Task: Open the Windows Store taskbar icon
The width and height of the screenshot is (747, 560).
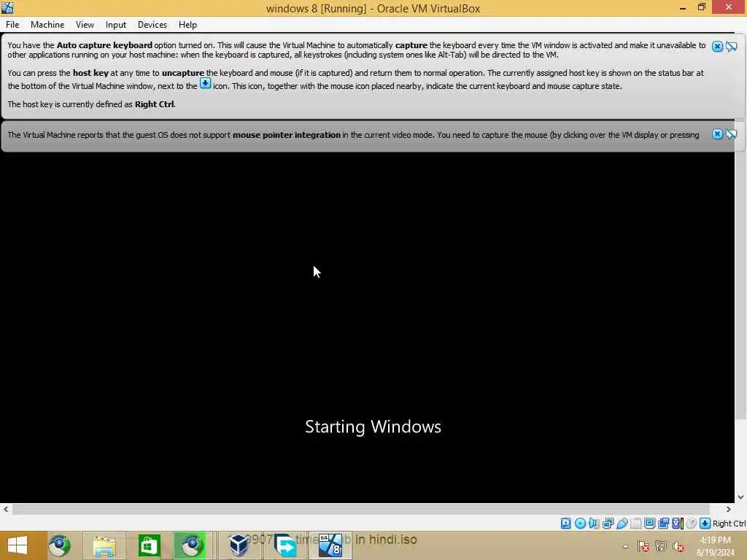Action: 149,545
